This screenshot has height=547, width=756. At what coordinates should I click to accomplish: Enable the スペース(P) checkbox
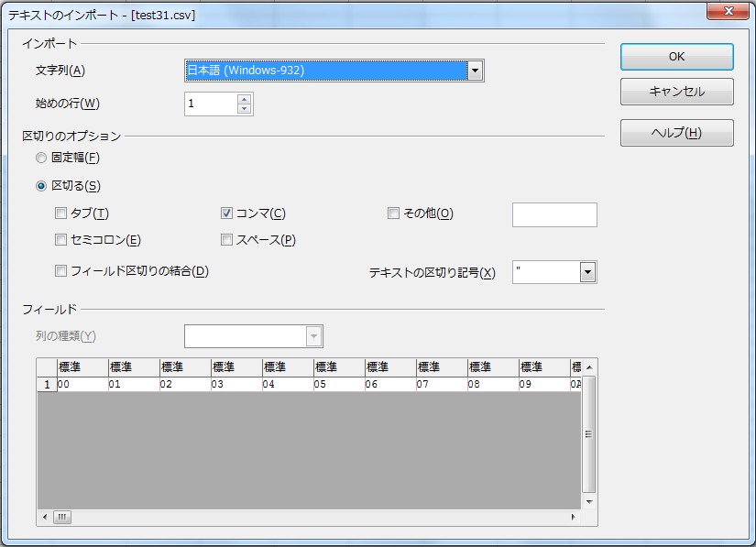[226, 239]
